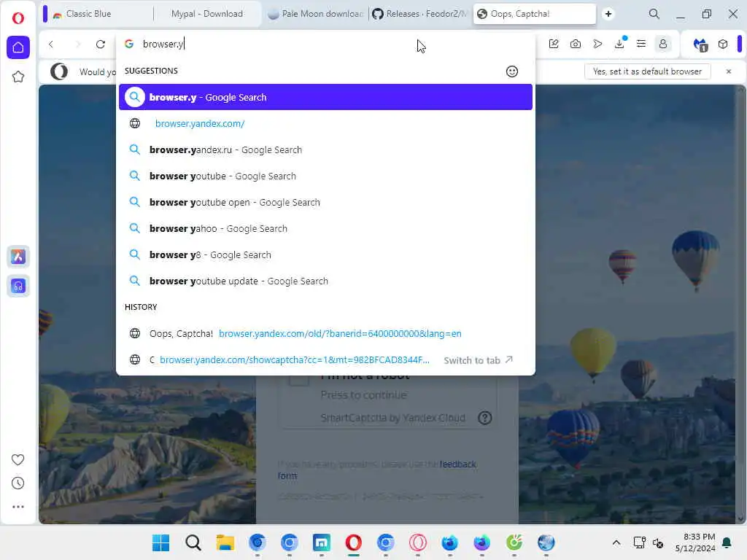
Task: Open History clock icon in sidebar
Action: click(x=18, y=483)
